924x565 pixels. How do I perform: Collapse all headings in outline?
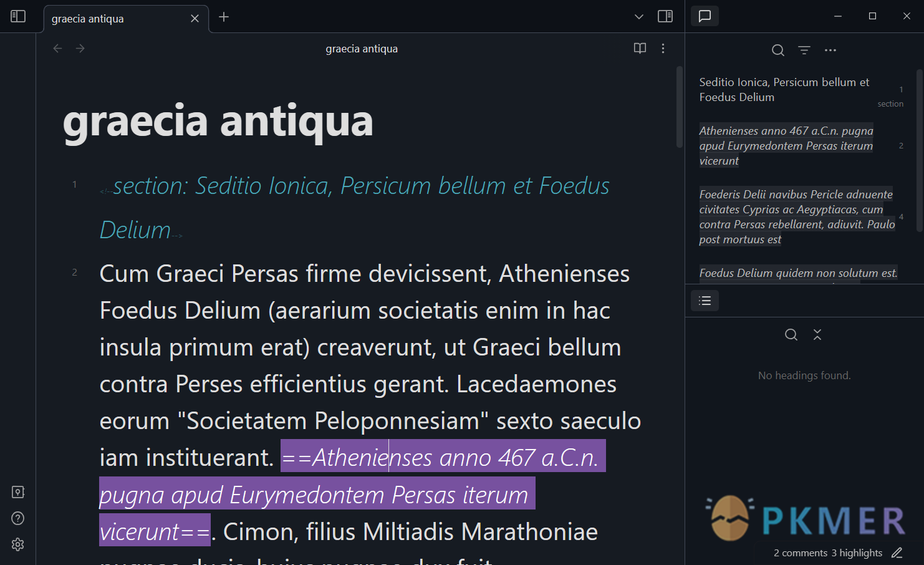click(817, 335)
